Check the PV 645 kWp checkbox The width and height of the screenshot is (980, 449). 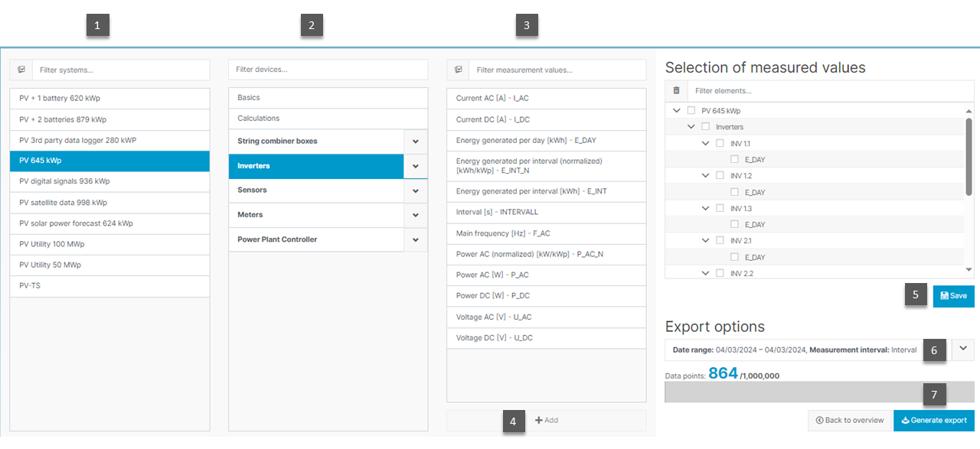click(691, 110)
